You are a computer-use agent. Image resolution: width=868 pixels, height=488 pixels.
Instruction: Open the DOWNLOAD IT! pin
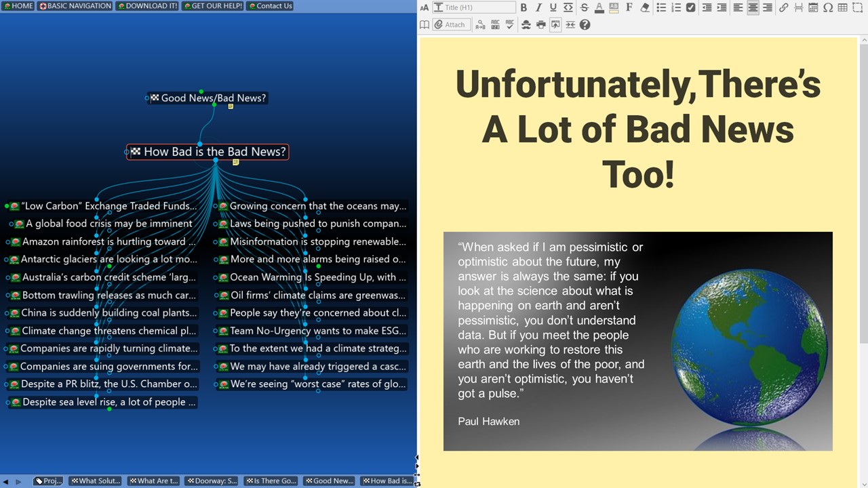tap(147, 6)
